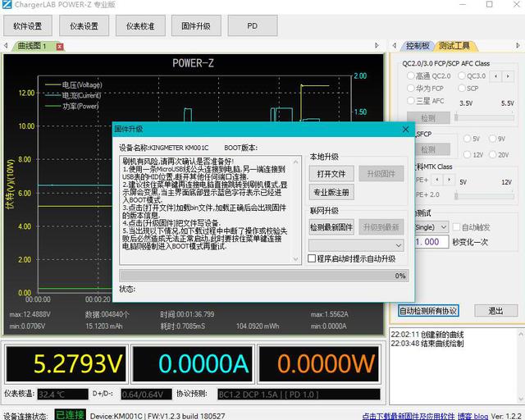Click QC section 检测 button

(x=428, y=118)
